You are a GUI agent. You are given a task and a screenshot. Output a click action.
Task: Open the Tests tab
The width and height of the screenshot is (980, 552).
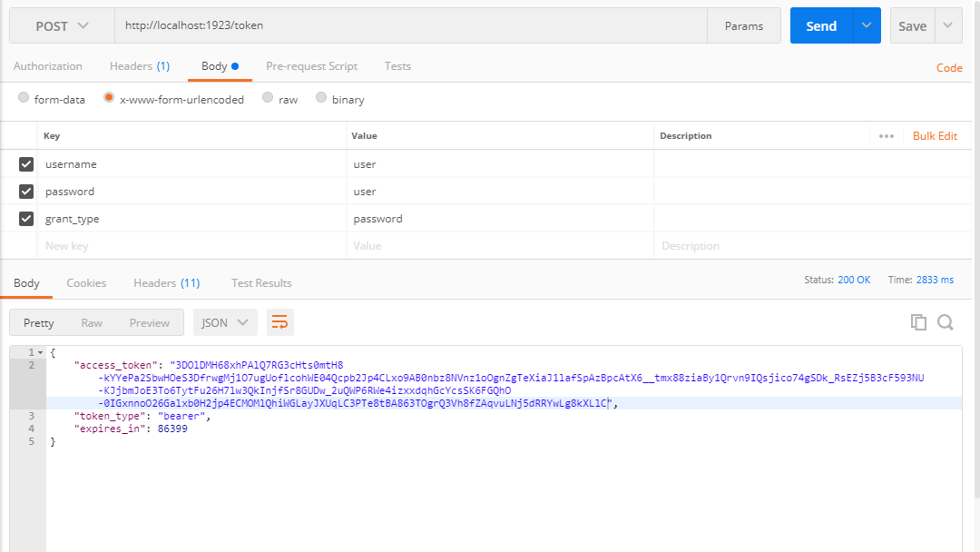pyautogui.click(x=397, y=65)
